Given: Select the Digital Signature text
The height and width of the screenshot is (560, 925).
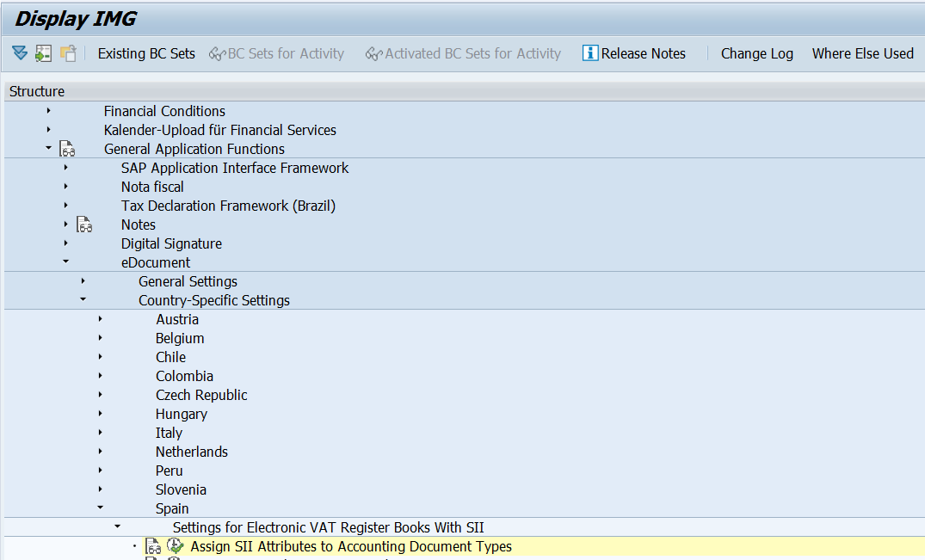Looking at the screenshot, I should [x=172, y=244].
